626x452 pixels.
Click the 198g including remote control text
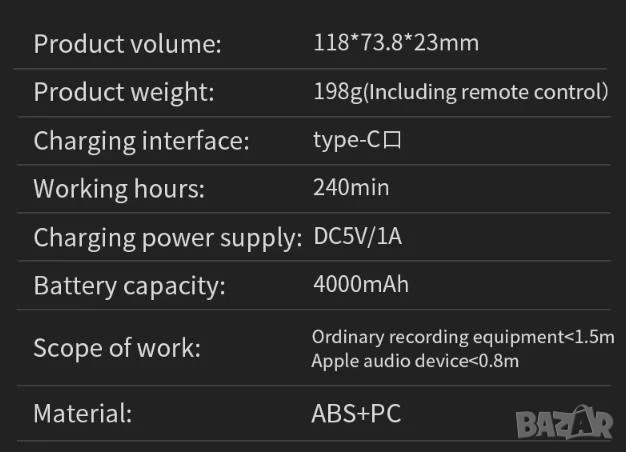pos(461,92)
